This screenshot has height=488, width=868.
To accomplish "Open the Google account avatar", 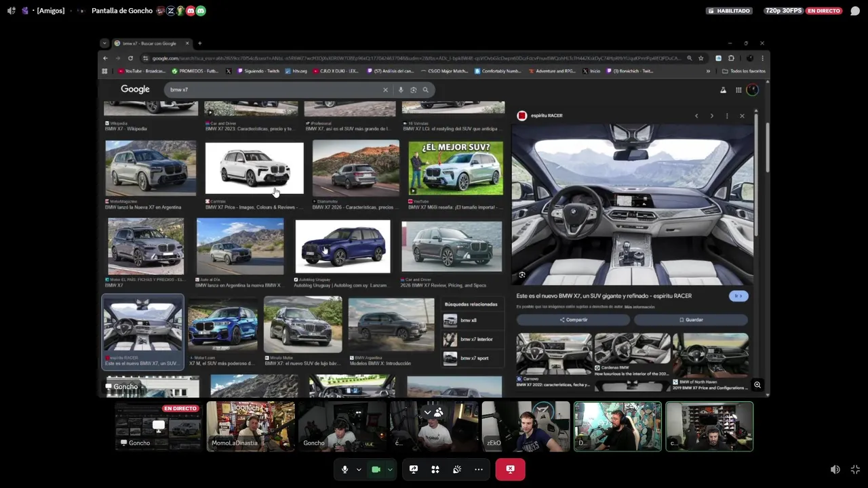I will pos(753,89).
